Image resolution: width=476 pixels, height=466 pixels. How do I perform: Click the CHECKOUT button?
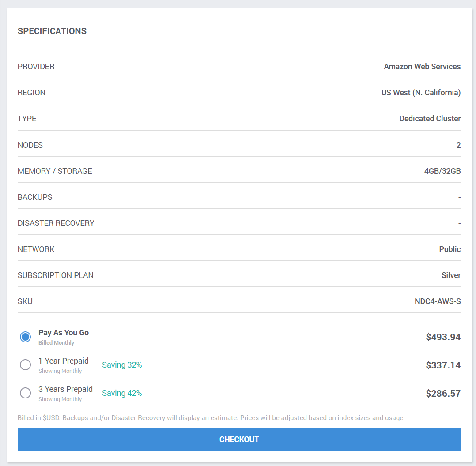pos(239,439)
